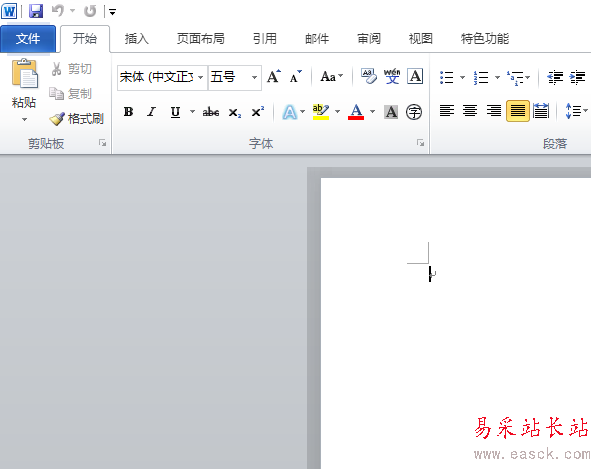Toggle Character Shading icon
The image size is (591, 469).
coord(391,112)
